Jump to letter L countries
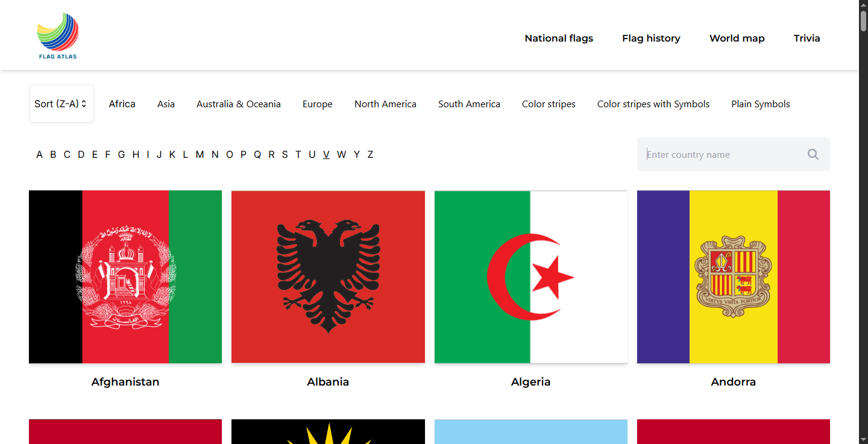Screen dimensions: 868x444 click(x=186, y=154)
